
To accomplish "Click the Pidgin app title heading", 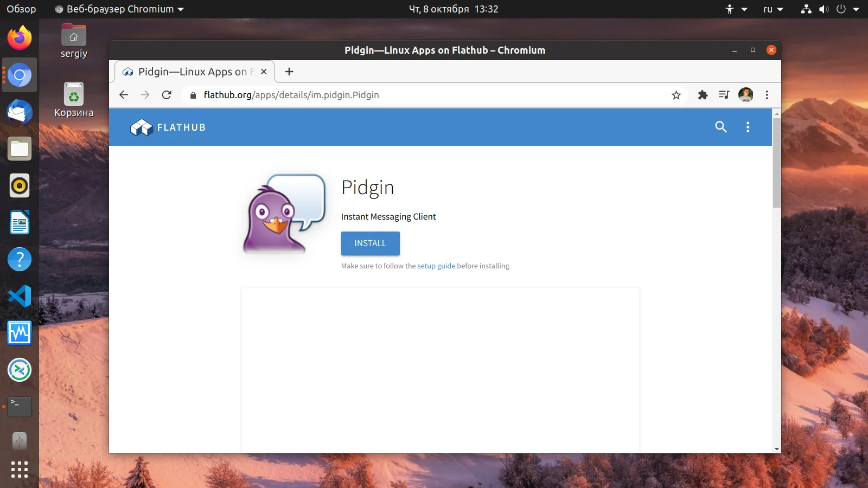I will click(368, 188).
